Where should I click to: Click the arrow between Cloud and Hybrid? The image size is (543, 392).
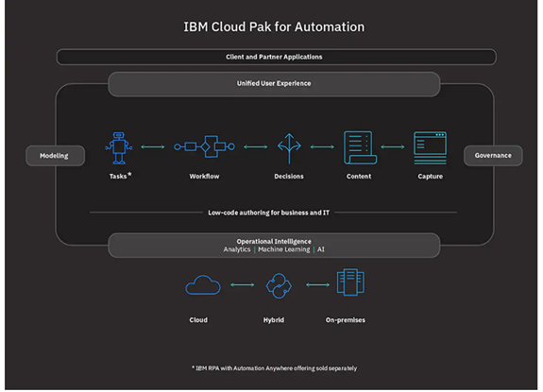(x=243, y=285)
